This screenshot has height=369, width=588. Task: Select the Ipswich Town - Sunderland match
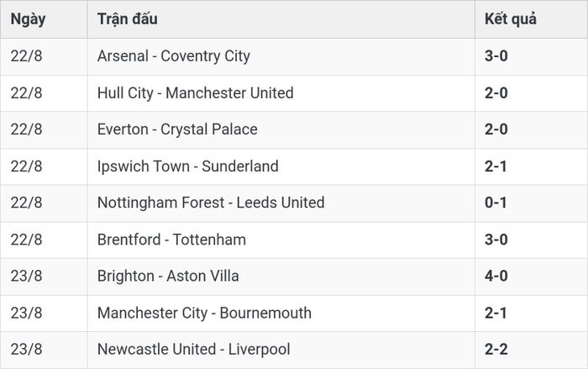pos(188,166)
